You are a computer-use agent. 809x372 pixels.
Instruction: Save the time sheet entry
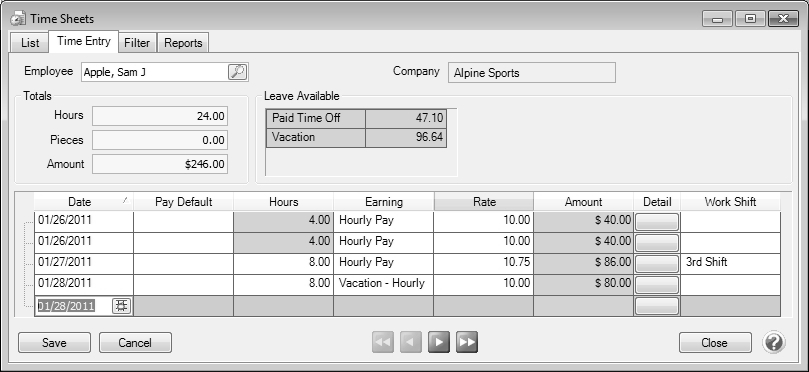tap(54, 343)
